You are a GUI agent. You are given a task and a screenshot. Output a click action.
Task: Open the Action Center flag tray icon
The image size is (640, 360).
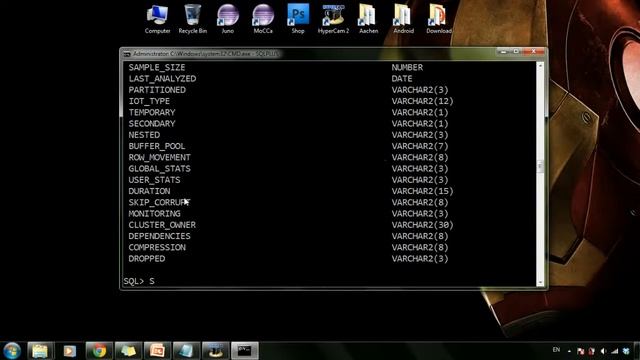point(580,351)
